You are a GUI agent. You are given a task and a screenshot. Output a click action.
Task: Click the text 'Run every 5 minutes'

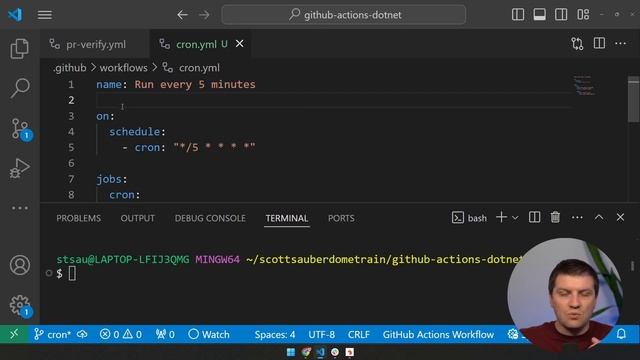(195, 84)
